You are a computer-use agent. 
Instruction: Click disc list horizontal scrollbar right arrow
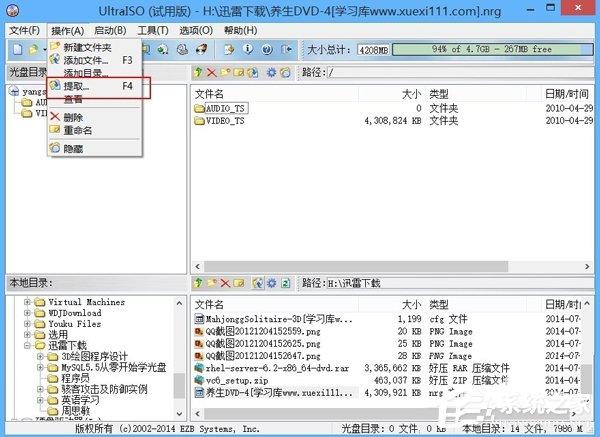[587, 266]
